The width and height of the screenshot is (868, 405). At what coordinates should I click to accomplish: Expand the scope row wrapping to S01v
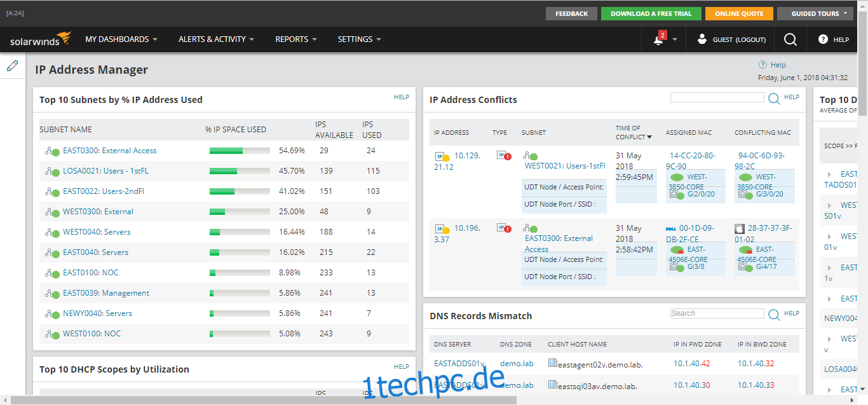tap(829, 205)
